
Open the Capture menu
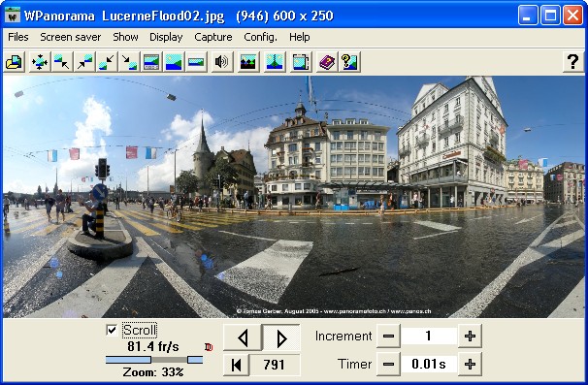(x=213, y=37)
